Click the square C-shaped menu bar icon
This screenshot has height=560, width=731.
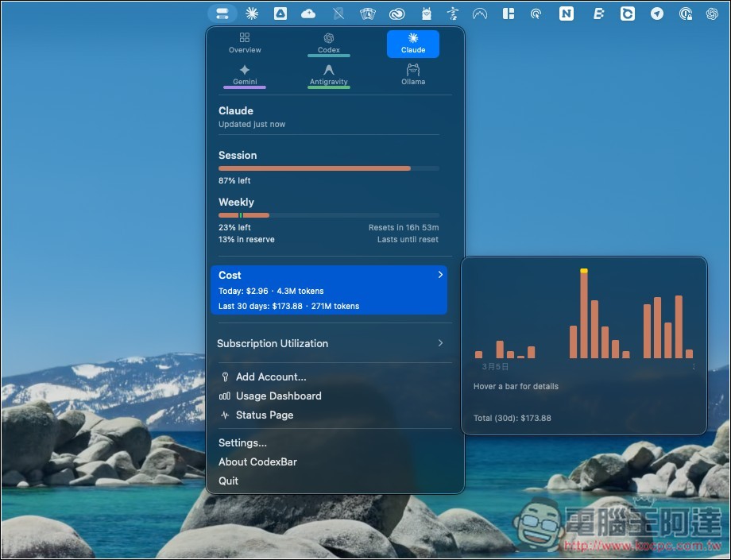(x=628, y=14)
